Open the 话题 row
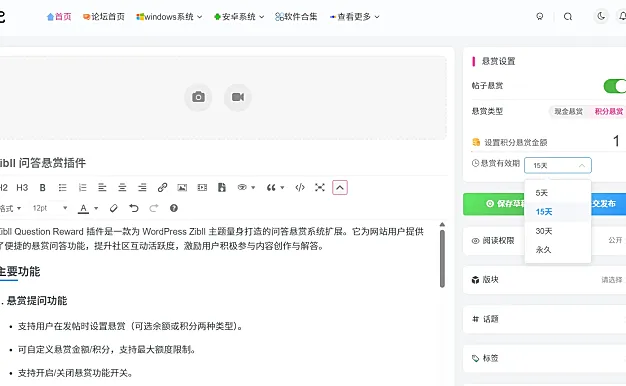626x386 pixels. pyautogui.click(x=545, y=319)
